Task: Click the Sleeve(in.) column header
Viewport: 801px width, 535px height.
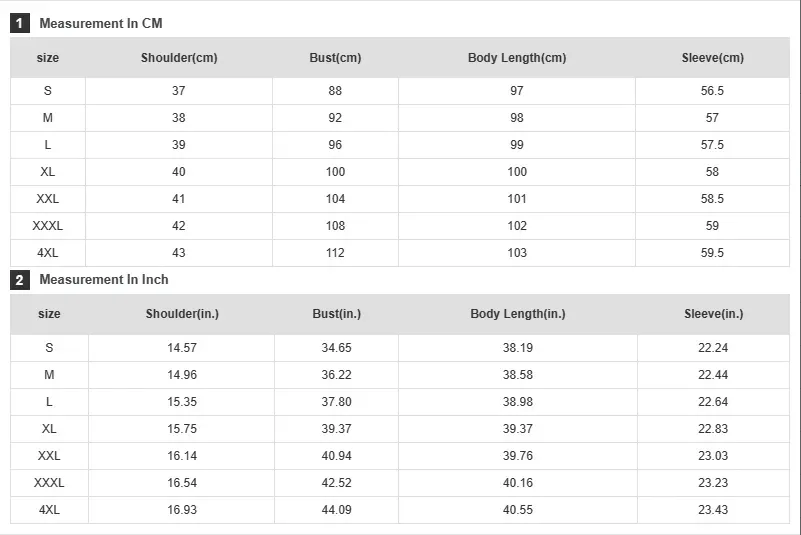Action: 714,314
